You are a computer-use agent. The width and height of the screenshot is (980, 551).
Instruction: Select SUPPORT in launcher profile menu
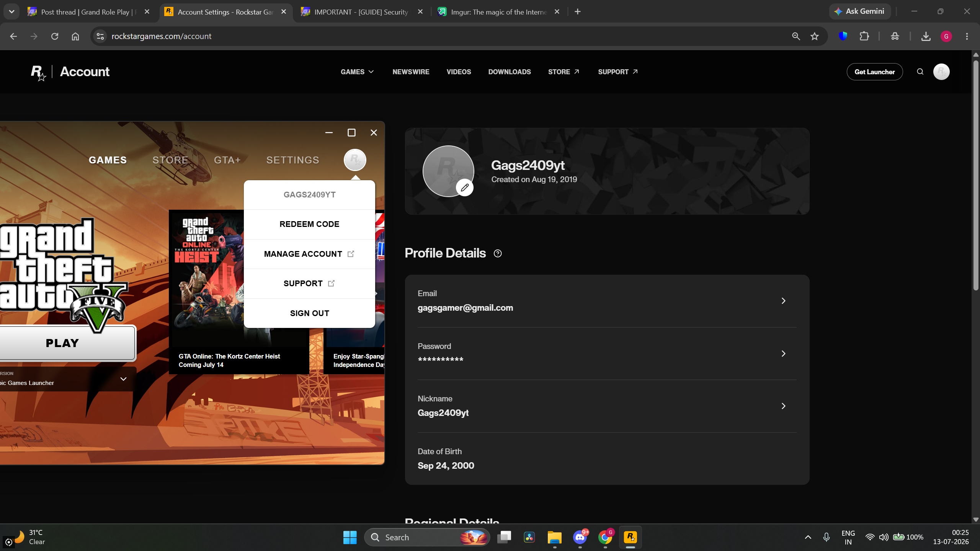click(309, 284)
